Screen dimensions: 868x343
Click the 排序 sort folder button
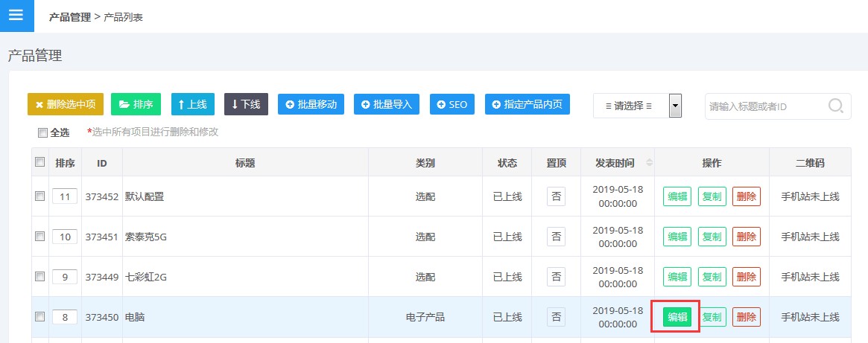(x=136, y=105)
